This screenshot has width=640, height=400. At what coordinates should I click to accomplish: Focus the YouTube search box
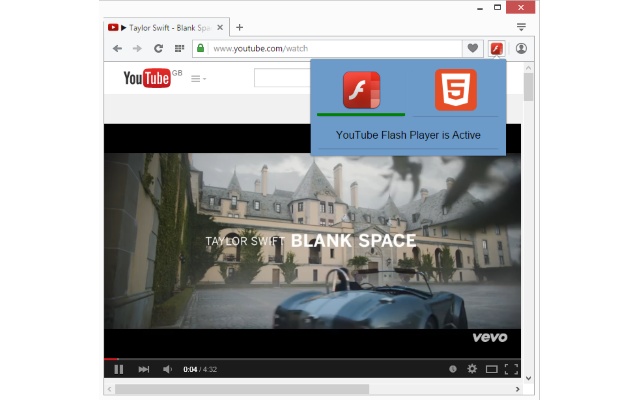click(282, 78)
